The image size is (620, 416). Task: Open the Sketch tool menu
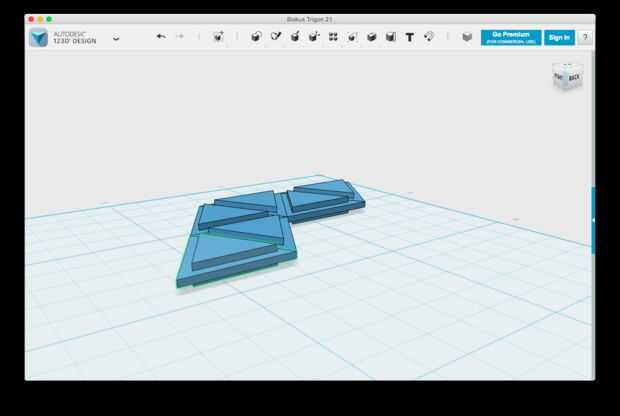coord(276,37)
